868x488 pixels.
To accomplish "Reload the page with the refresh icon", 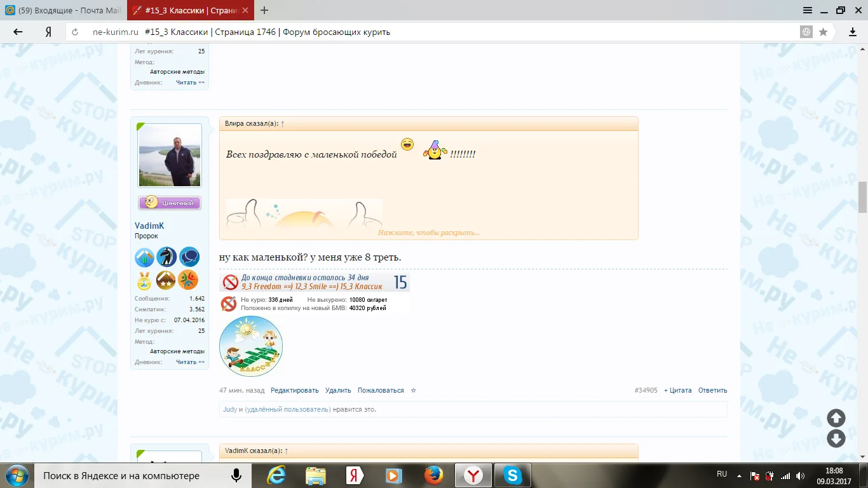I will [76, 32].
